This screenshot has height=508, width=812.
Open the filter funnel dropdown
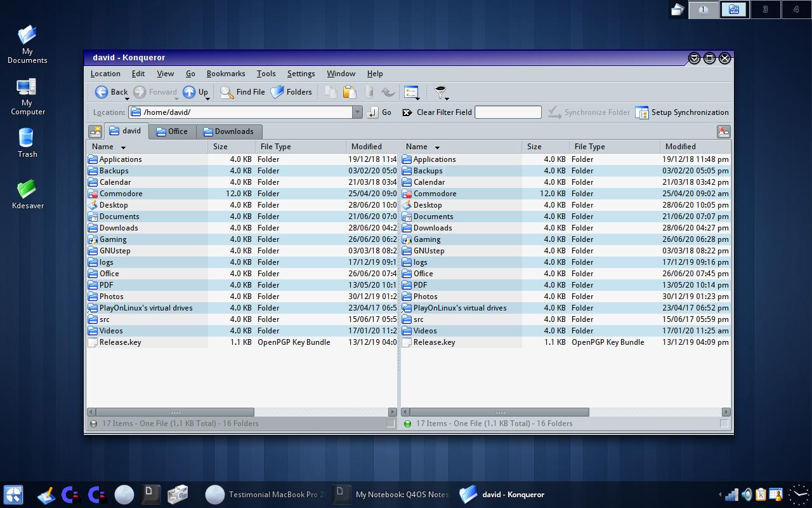(441, 93)
